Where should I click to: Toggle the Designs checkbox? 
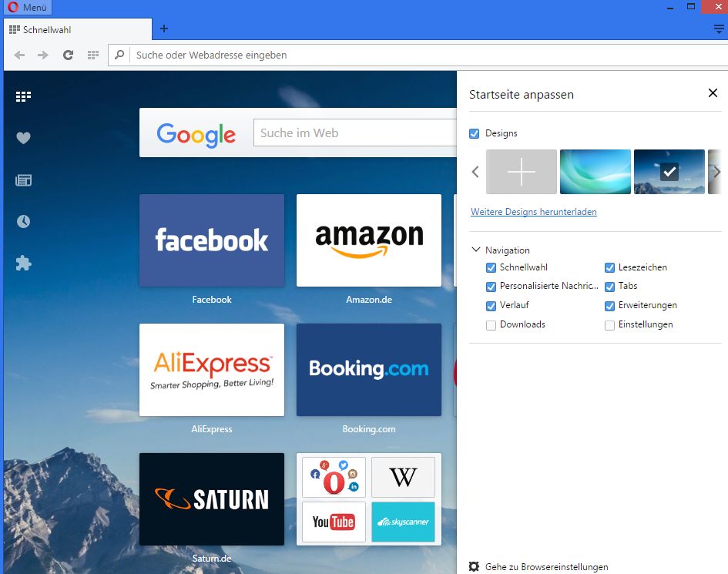pos(474,134)
